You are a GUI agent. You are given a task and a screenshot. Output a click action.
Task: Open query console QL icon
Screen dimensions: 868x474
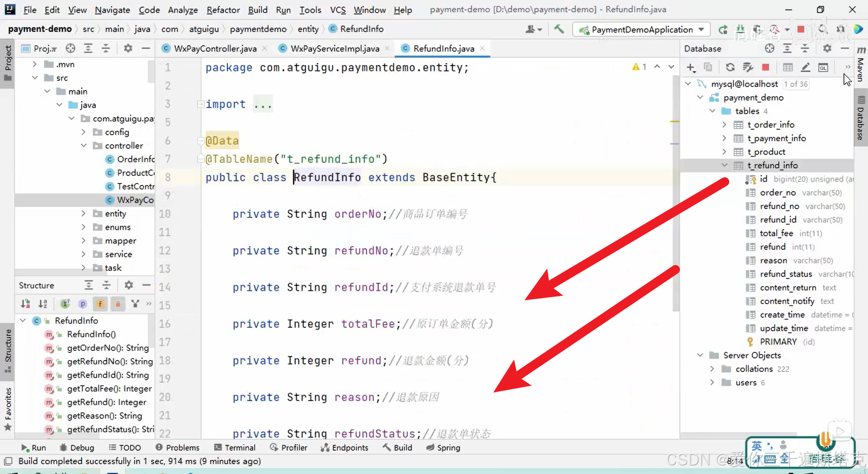(x=823, y=67)
